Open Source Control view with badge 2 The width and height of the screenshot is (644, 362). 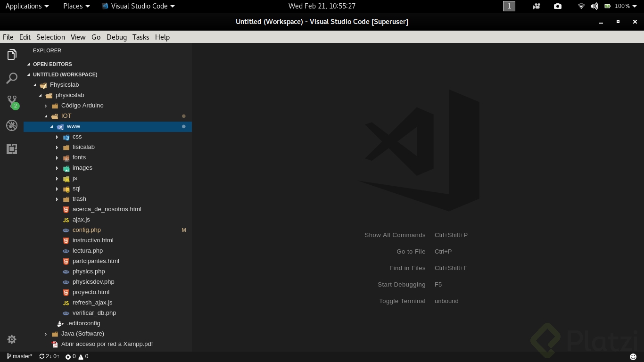tap(12, 102)
